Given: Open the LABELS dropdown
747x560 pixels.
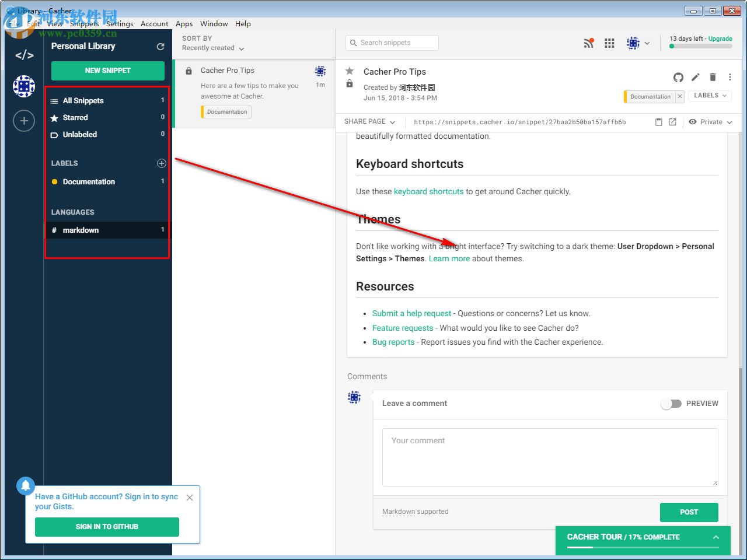Looking at the screenshot, I should (x=710, y=96).
